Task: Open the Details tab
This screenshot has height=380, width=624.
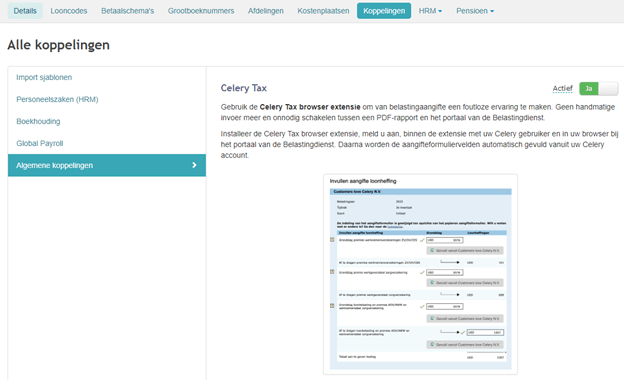Action: click(x=25, y=11)
